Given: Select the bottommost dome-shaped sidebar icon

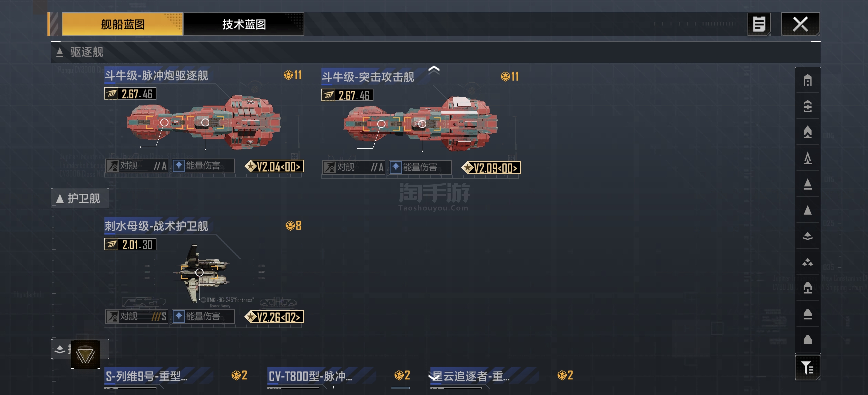Looking at the screenshot, I should click(807, 340).
